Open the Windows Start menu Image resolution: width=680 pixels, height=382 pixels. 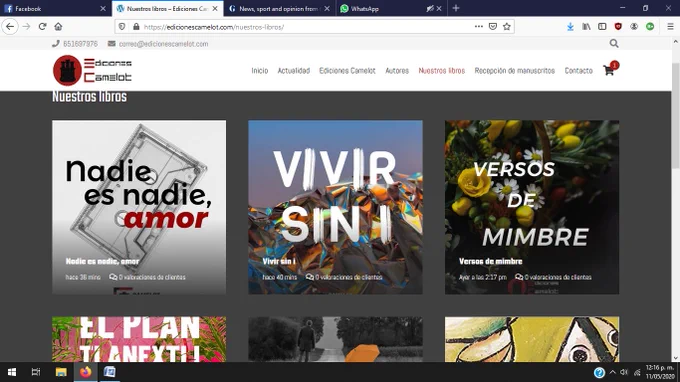point(12,372)
